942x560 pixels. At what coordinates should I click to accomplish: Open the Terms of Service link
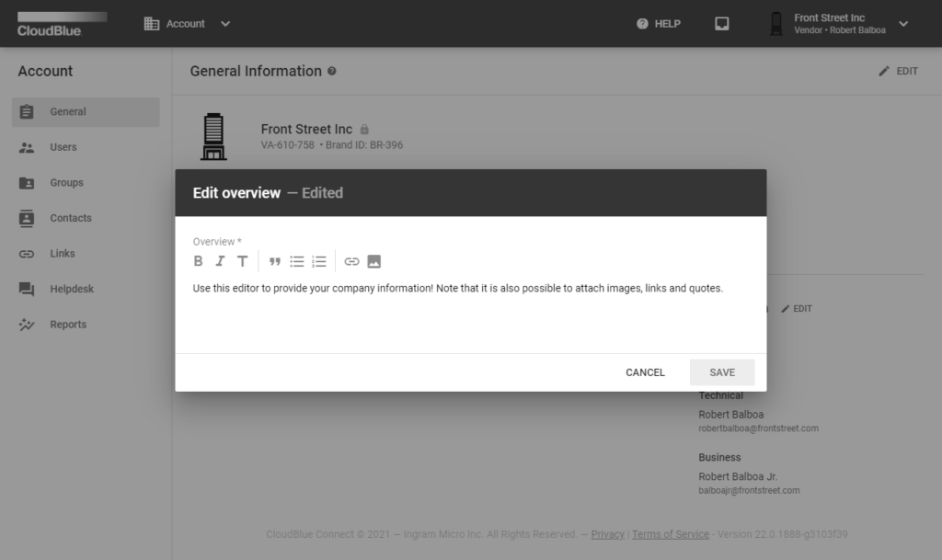671,534
